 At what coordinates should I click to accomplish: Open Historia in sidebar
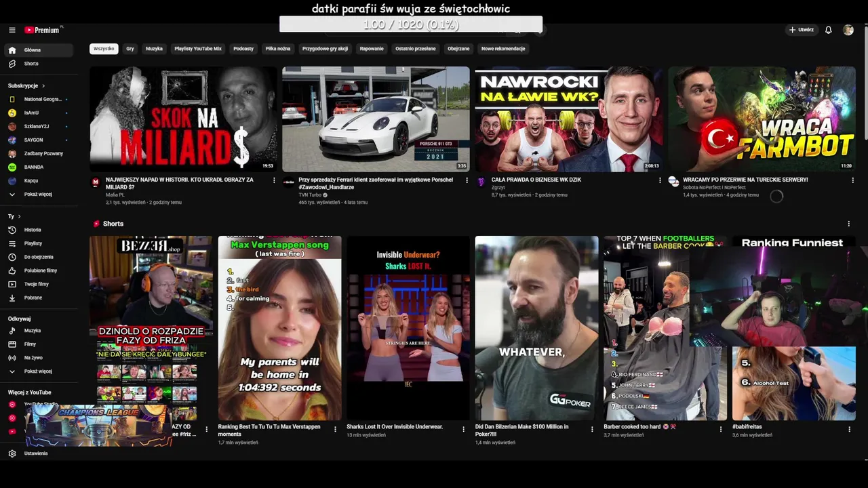[x=39, y=230]
